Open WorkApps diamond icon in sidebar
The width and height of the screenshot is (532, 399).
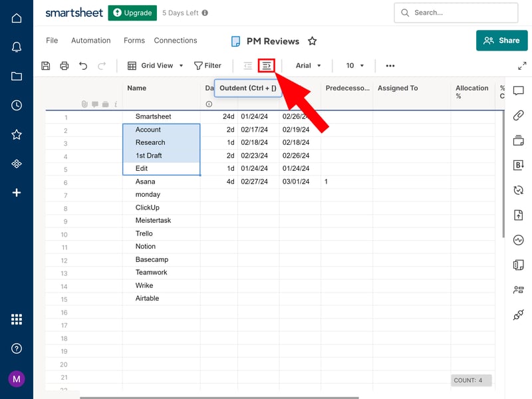pos(16,164)
